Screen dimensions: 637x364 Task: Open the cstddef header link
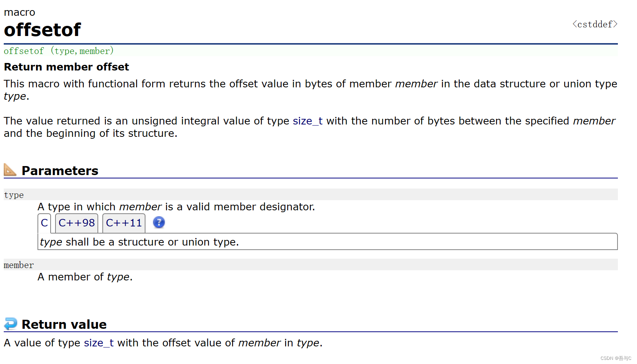pos(595,24)
